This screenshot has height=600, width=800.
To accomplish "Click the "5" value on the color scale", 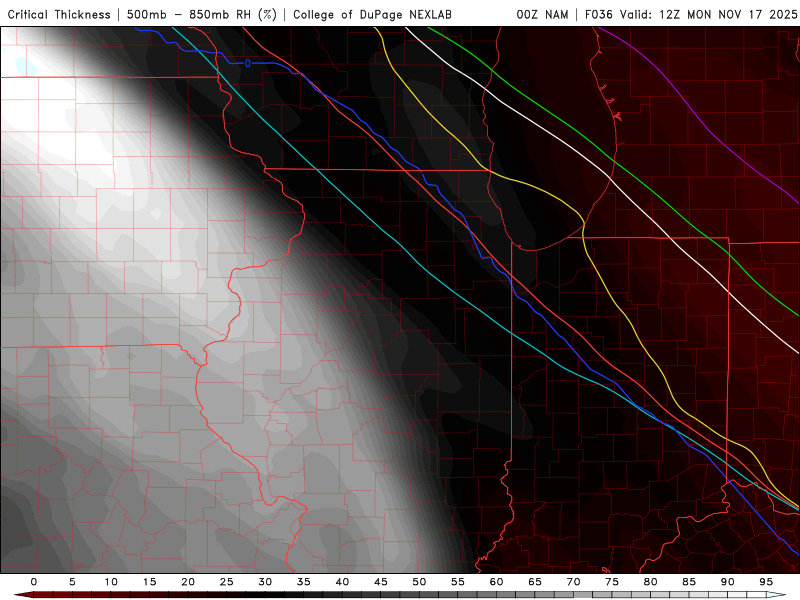I will 72,582.
